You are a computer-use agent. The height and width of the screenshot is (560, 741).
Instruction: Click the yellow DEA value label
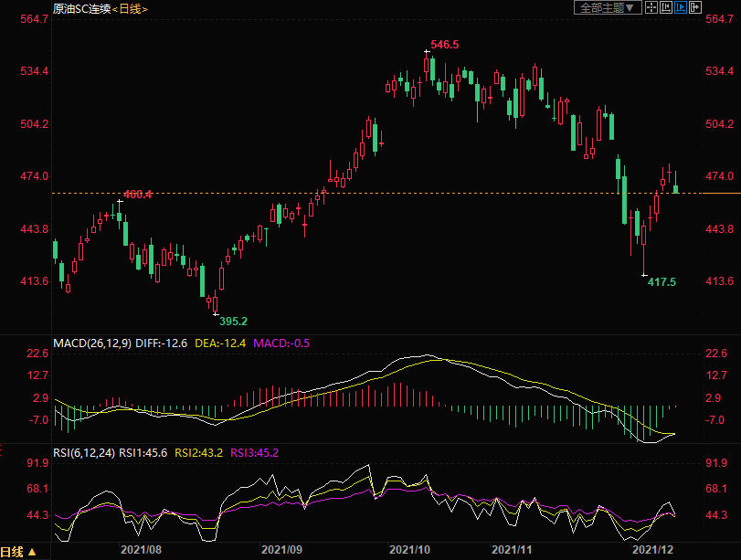tap(220, 343)
